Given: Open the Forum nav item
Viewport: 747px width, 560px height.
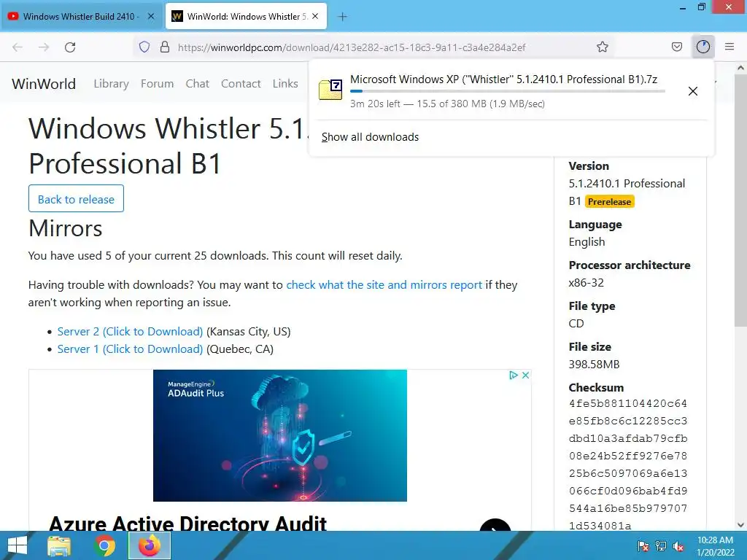Looking at the screenshot, I should pos(158,83).
